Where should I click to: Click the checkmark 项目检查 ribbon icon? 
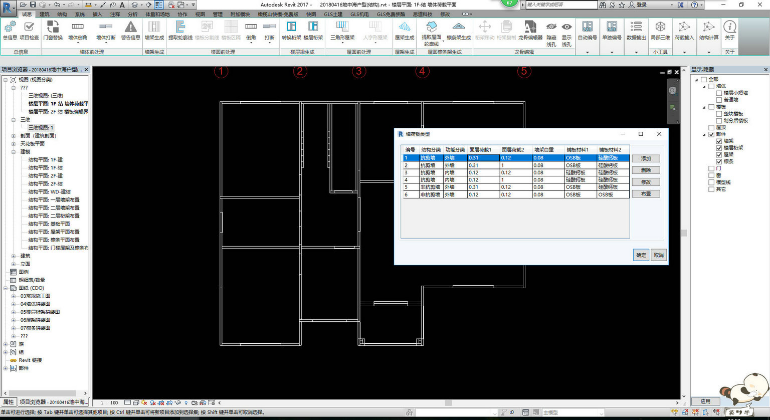pyautogui.click(x=29, y=27)
